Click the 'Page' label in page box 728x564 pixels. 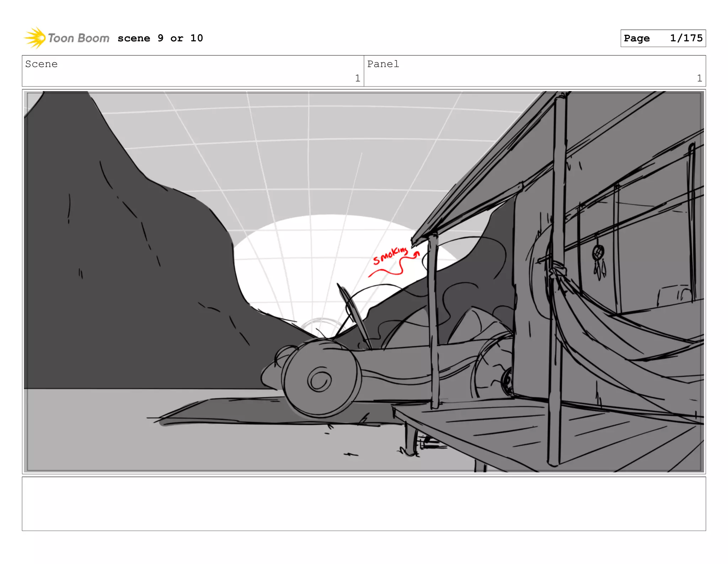[x=636, y=38]
